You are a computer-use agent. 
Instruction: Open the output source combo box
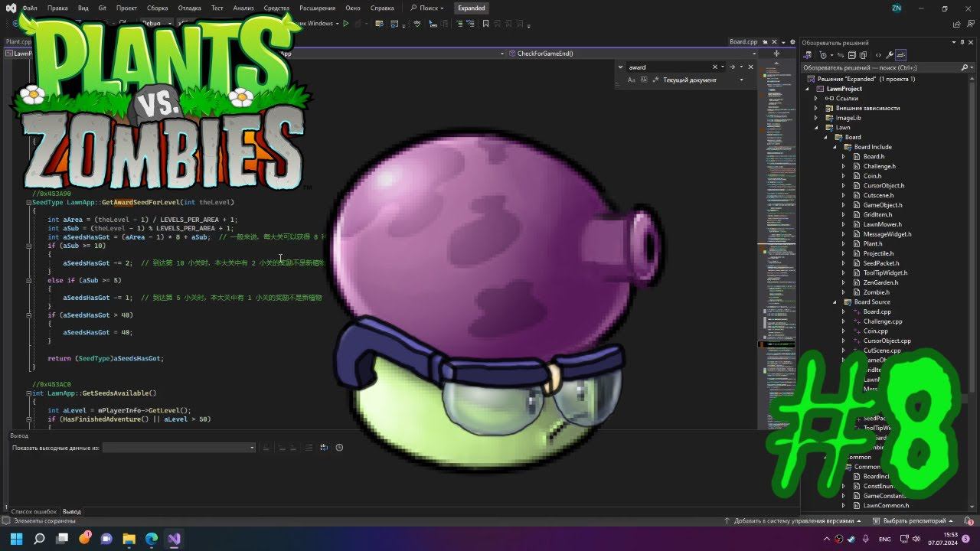(179, 448)
